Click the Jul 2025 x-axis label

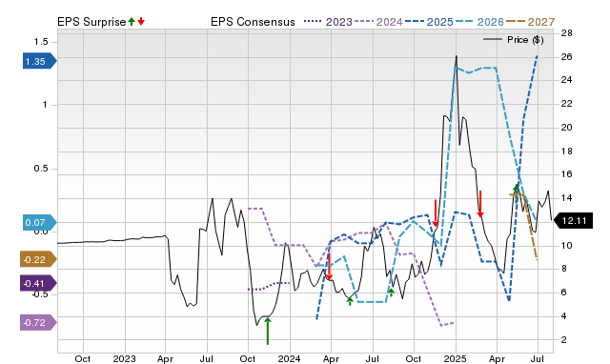(x=538, y=358)
